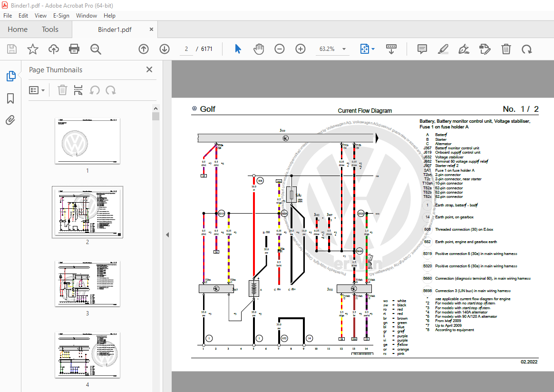Click the Save file icon
The image size is (554, 392).
[12, 49]
